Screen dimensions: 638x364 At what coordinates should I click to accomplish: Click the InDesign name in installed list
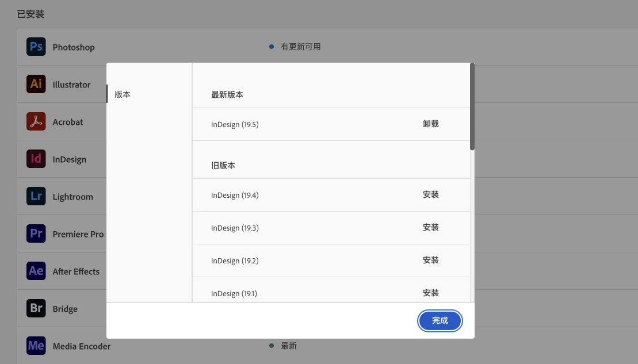coord(69,159)
